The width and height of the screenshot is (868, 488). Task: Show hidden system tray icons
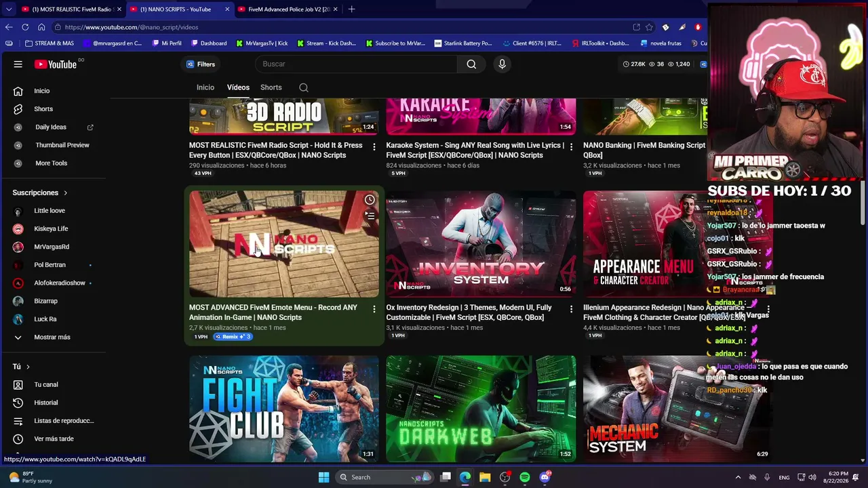[738, 477]
